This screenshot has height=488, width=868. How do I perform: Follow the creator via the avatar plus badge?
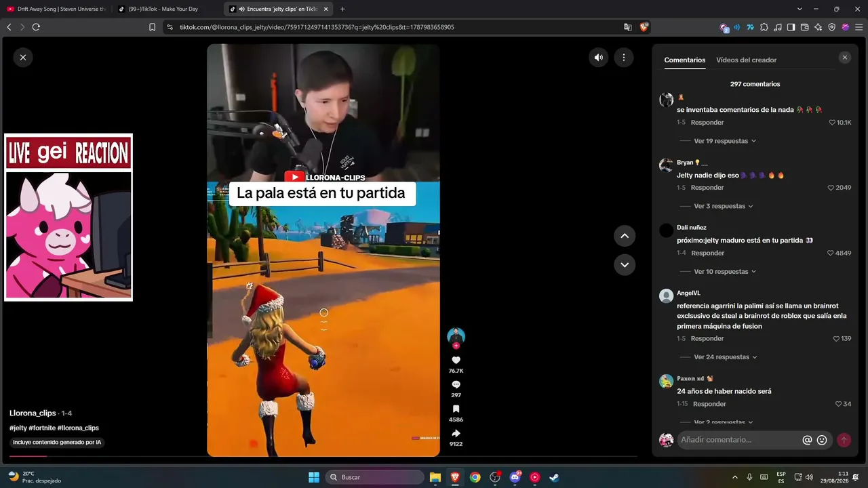pyautogui.click(x=456, y=346)
